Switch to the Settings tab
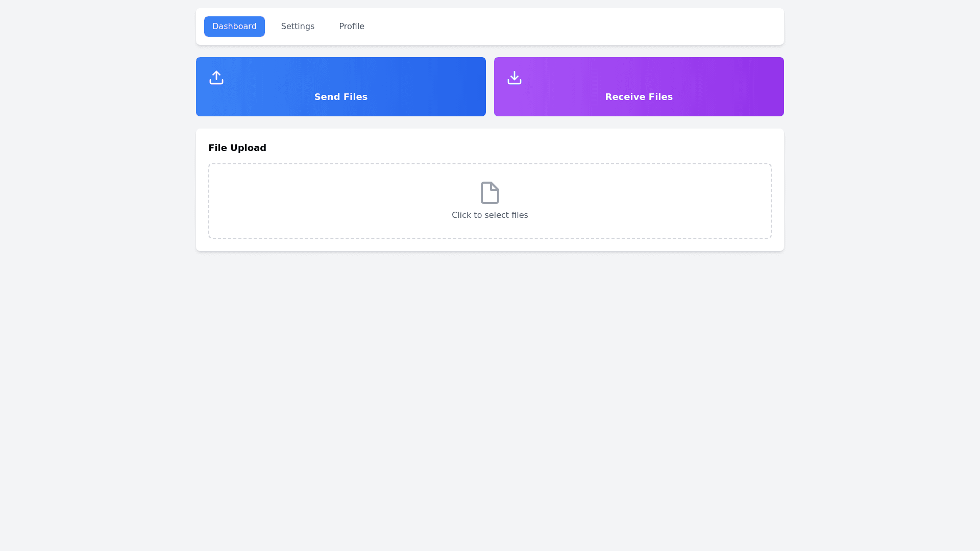This screenshot has width=980, height=551. tap(298, 27)
